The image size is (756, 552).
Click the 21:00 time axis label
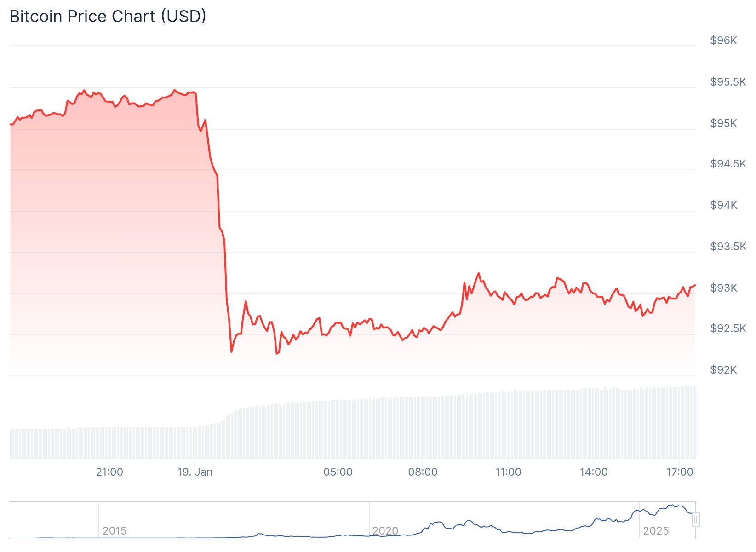point(109,472)
